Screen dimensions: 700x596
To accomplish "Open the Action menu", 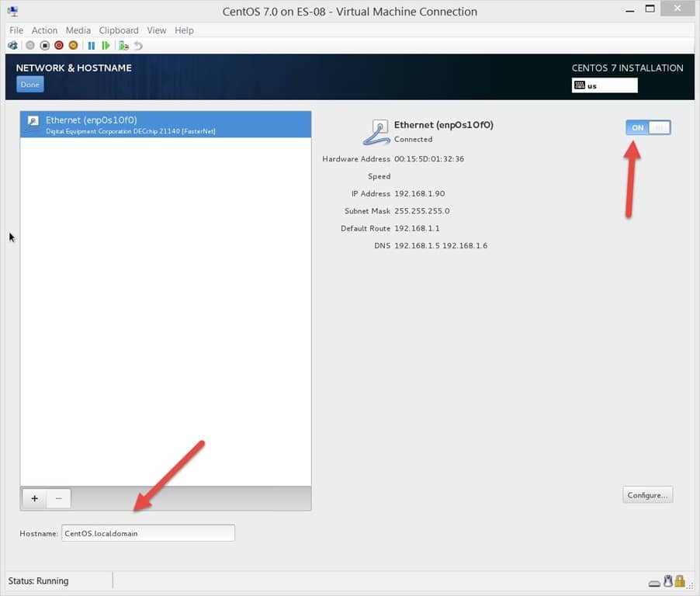I will 44,30.
